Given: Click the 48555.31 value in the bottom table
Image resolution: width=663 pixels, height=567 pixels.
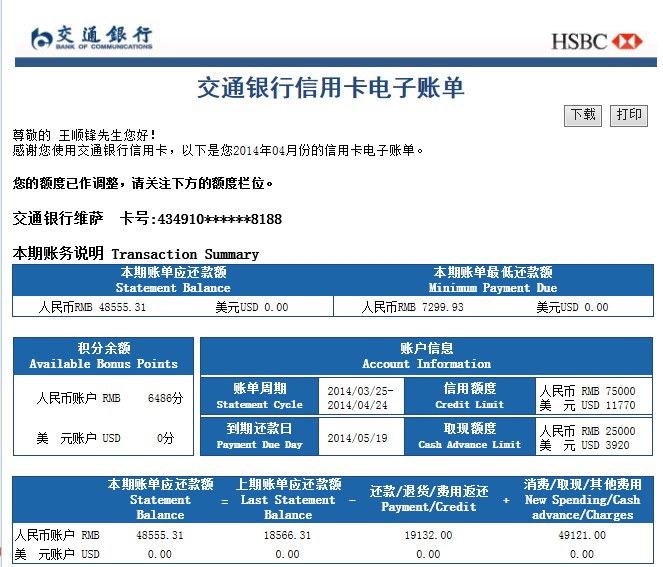Looking at the screenshot, I should pos(160,535).
